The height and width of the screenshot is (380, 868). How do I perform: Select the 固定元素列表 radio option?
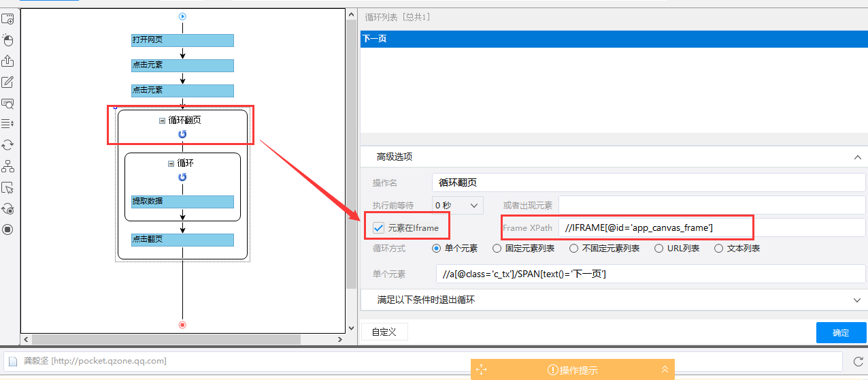[x=497, y=249]
